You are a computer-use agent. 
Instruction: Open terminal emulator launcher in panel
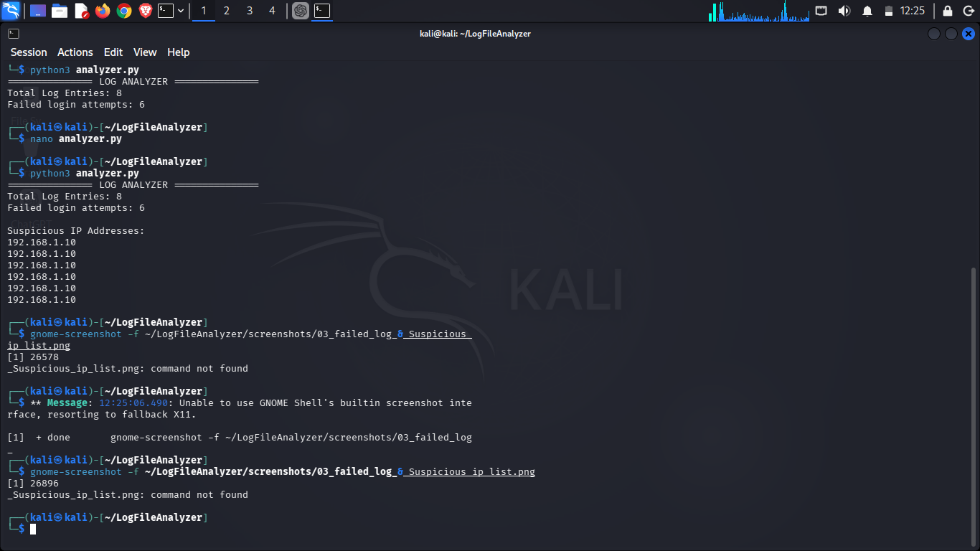(166, 11)
